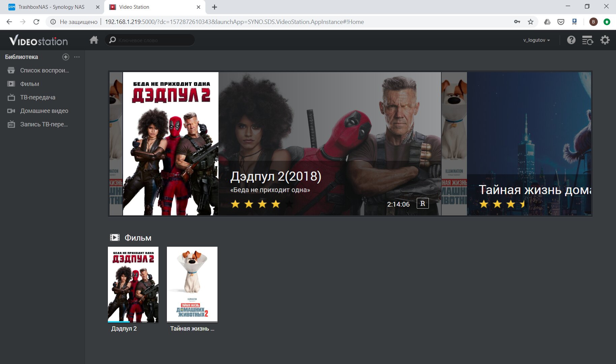The image size is (616, 364).
Task: Go to Video Station home icon
Action: tap(94, 40)
